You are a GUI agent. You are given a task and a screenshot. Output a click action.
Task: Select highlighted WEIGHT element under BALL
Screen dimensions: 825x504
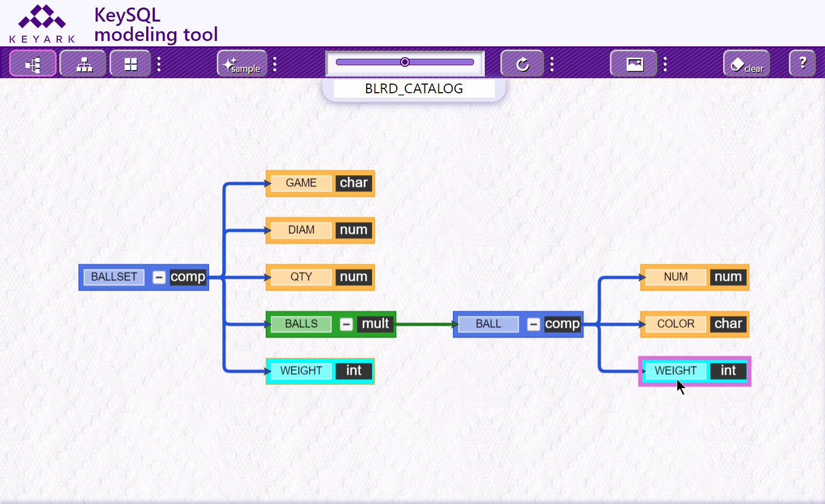[676, 371]
